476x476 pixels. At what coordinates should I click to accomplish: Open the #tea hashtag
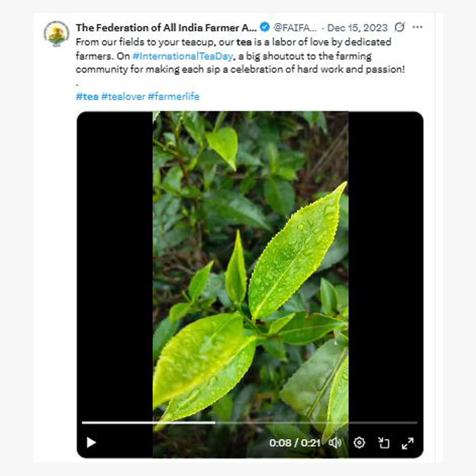pos(87,96)
